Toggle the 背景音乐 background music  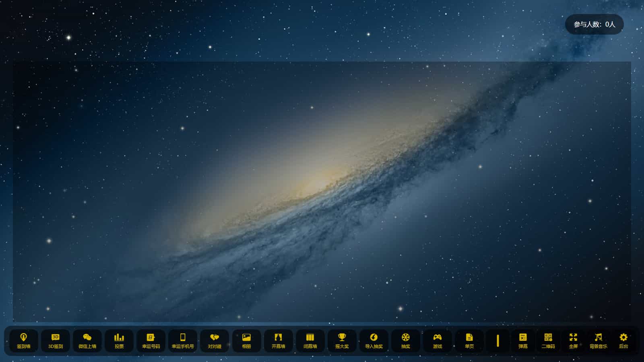[x=598, y=341]
